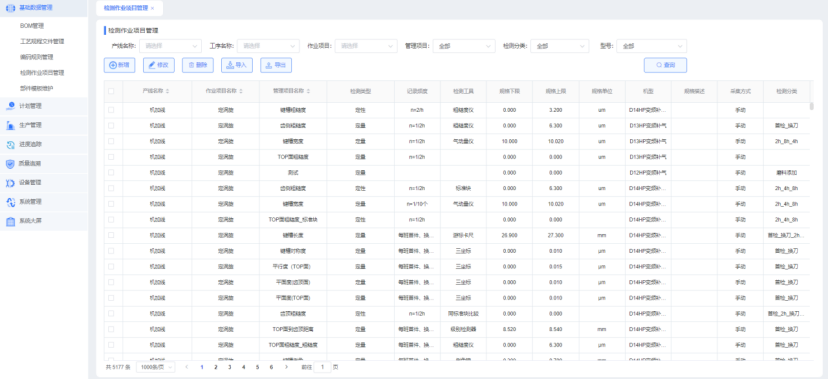Click the 导出 button
Screen dimensions: 829x379
[x=276, y=65]
